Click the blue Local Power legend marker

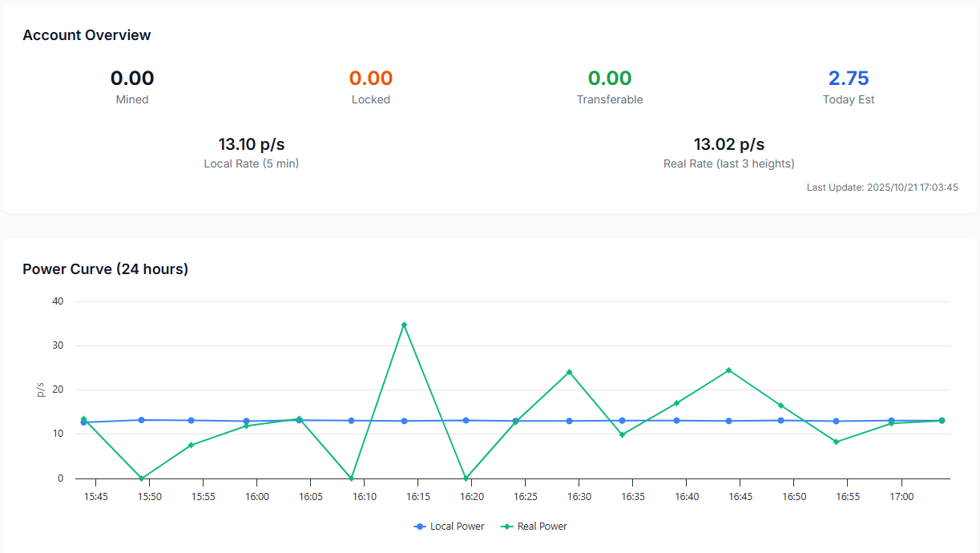(x=419, y=527)
